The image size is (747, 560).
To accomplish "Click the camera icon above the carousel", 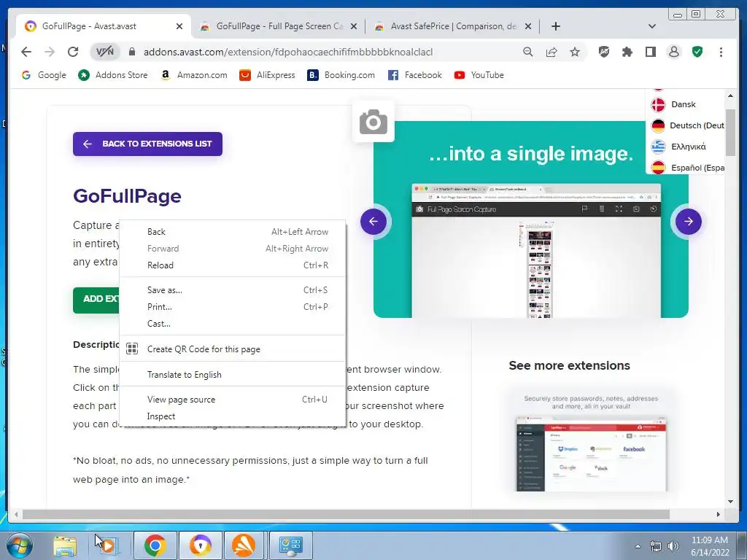I will [x=373, y=122].
